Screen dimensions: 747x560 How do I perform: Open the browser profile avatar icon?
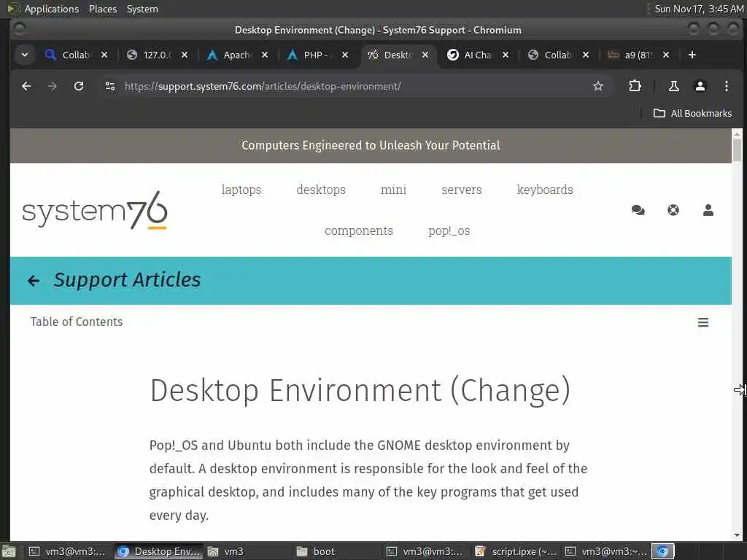coord(700,86)
